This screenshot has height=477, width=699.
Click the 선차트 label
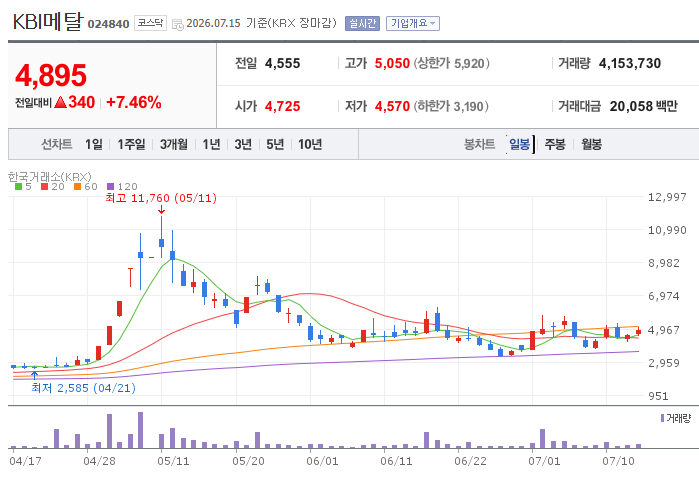(x=57, y=144)
